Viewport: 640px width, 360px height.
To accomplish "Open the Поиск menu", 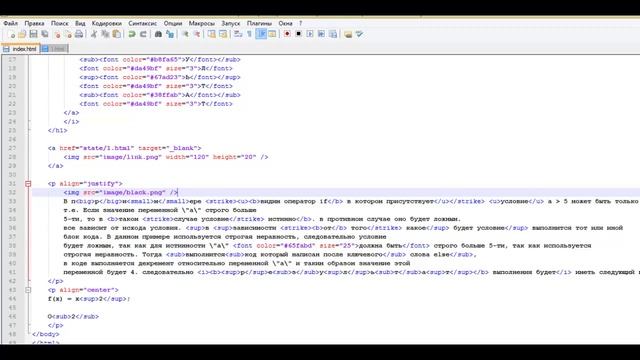I will coord(60,23).
